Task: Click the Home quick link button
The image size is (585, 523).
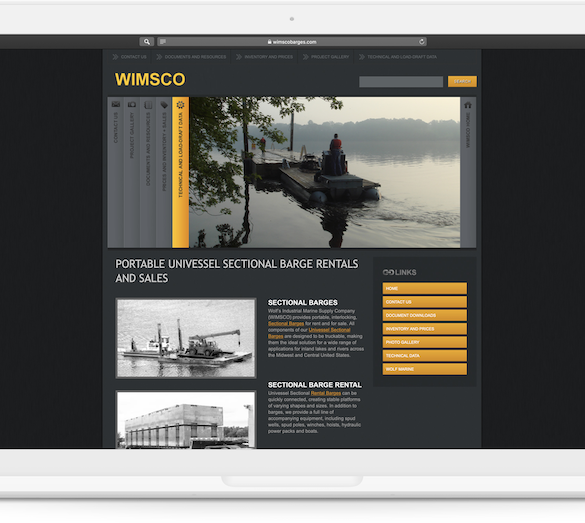Action: point(425,288)
